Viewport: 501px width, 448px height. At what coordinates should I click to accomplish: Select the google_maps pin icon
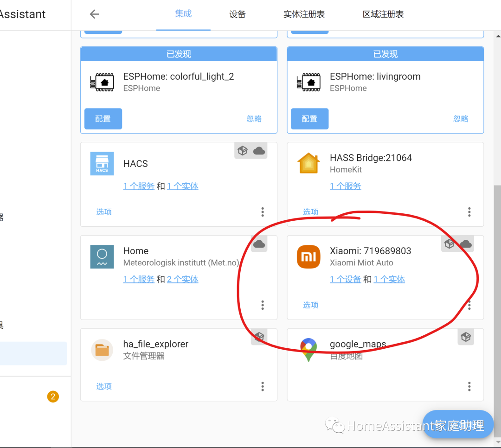coord(308,350)
